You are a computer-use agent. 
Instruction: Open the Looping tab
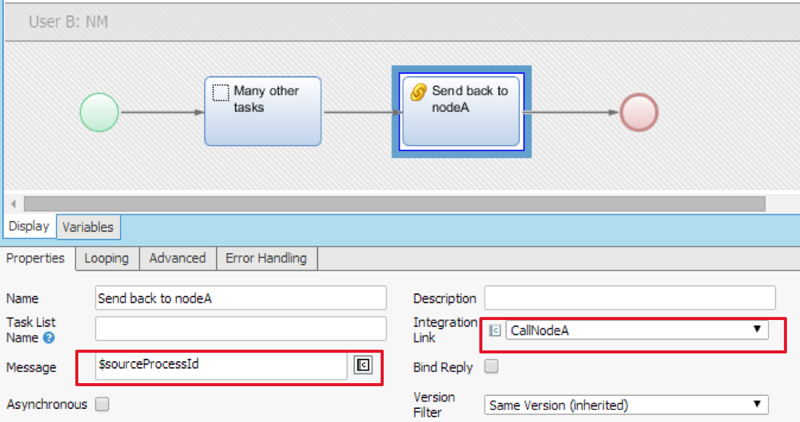(x=107, y=258)
